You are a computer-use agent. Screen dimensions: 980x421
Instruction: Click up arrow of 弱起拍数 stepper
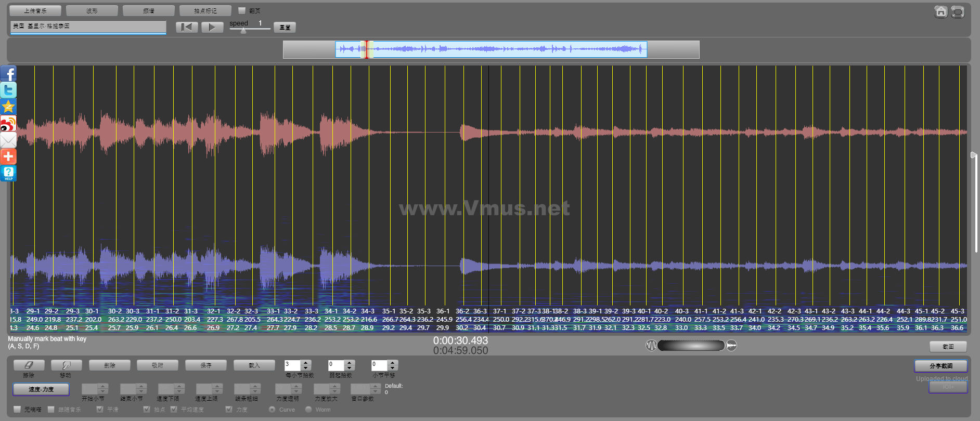coord(350,362)
